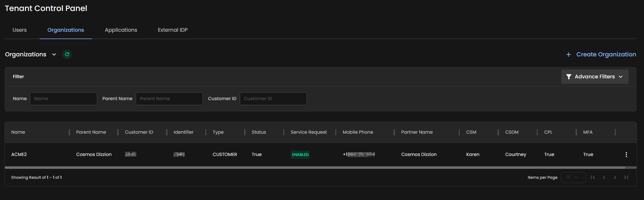The image size is (644, 200).
Task: Click the ENABLED service request badge
Action: coord(300,154)
